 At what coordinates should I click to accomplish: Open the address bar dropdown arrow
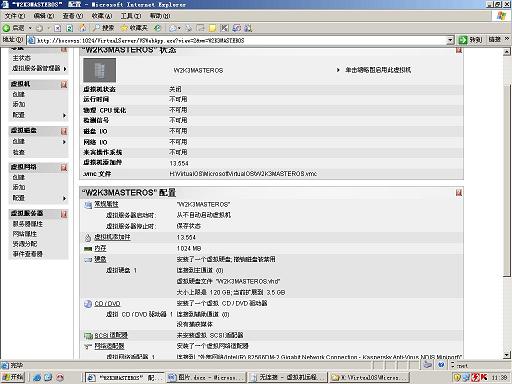(x=450, y=40)
